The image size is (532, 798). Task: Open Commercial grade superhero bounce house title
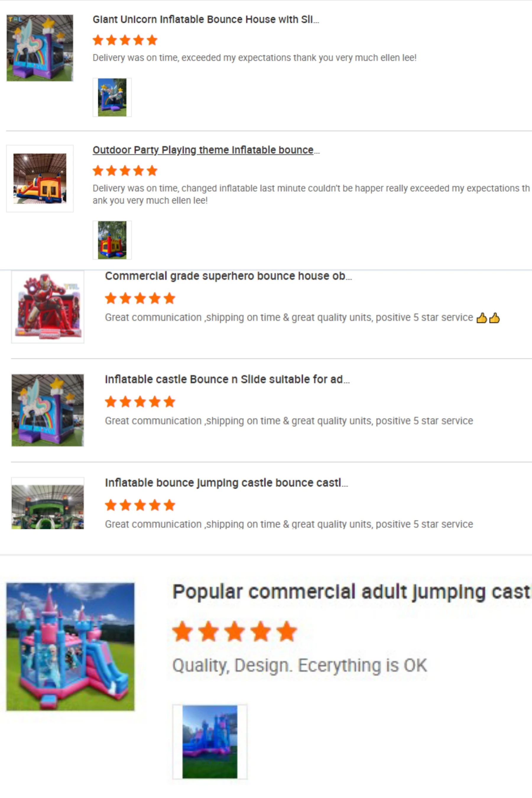click(x=228, y=276)
